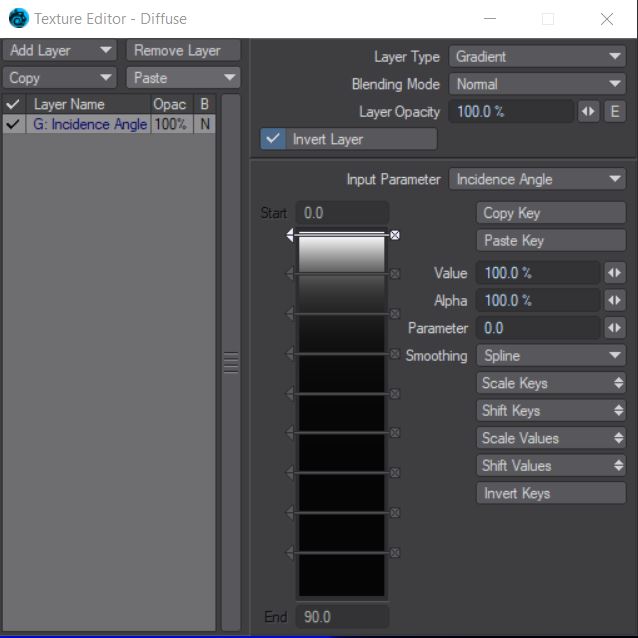Click the Value field's adjustment arrows
This screenshot has height=638, width=638.
[614, 273]
